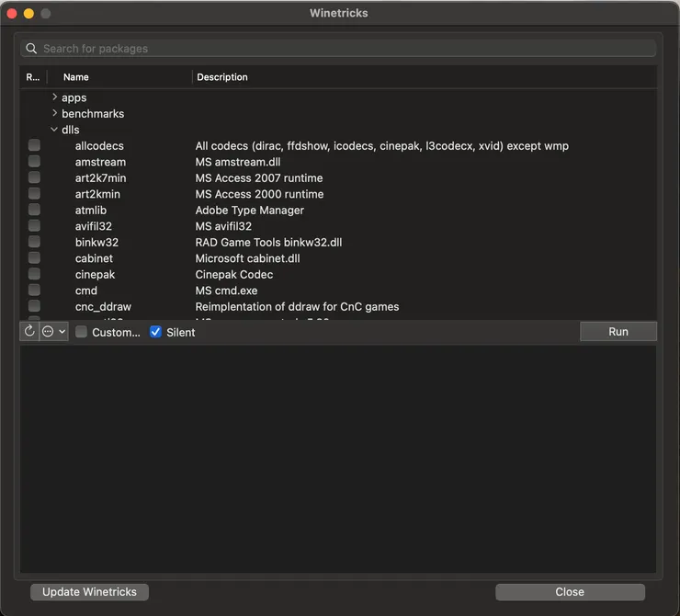Enable the atmlib checkbox
Screen dimensions: 680x616
34,210
